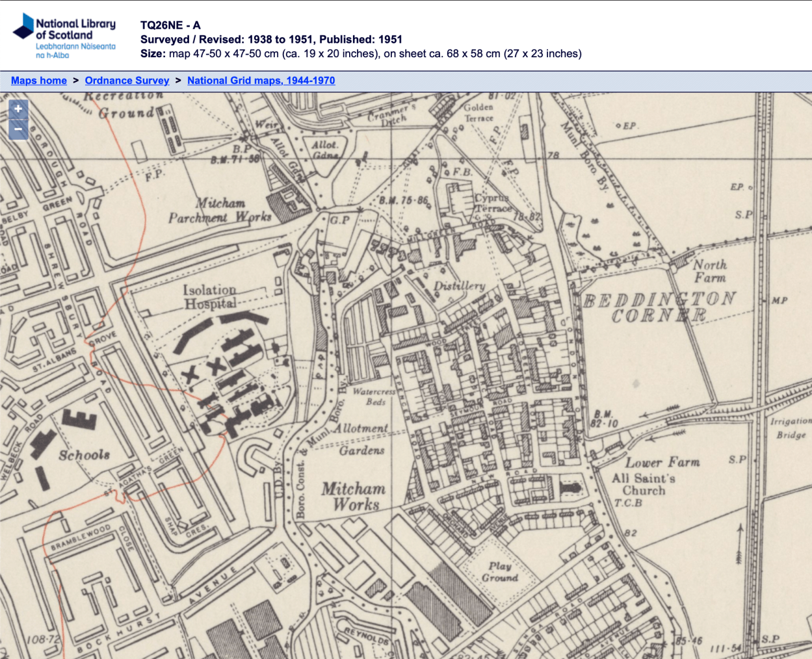Select the Play Ground area on the map
This screenshot has height=659, width=812.
[501, 572]
